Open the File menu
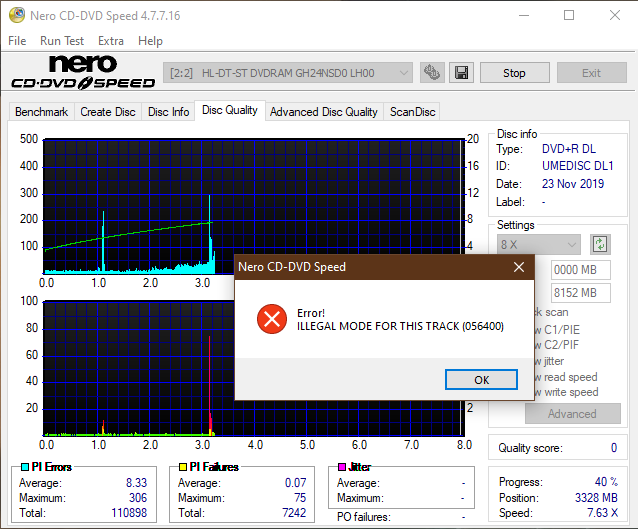 pos(17,41)
